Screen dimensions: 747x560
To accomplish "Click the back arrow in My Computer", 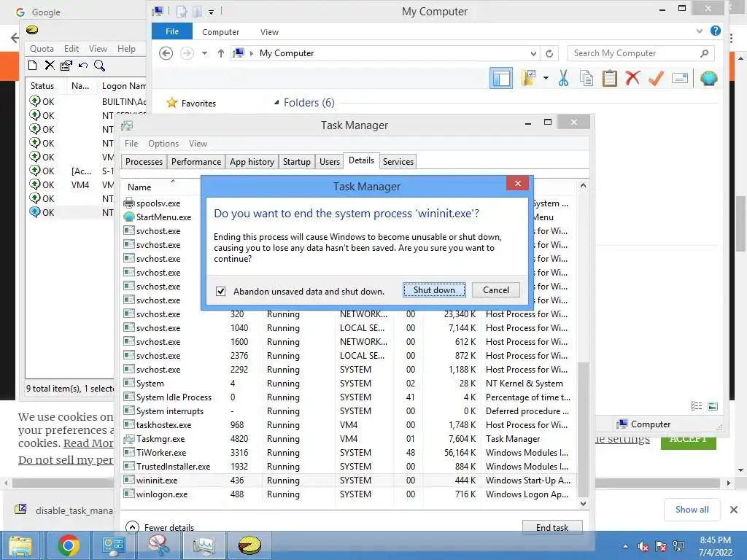I will tap(166, 52).
